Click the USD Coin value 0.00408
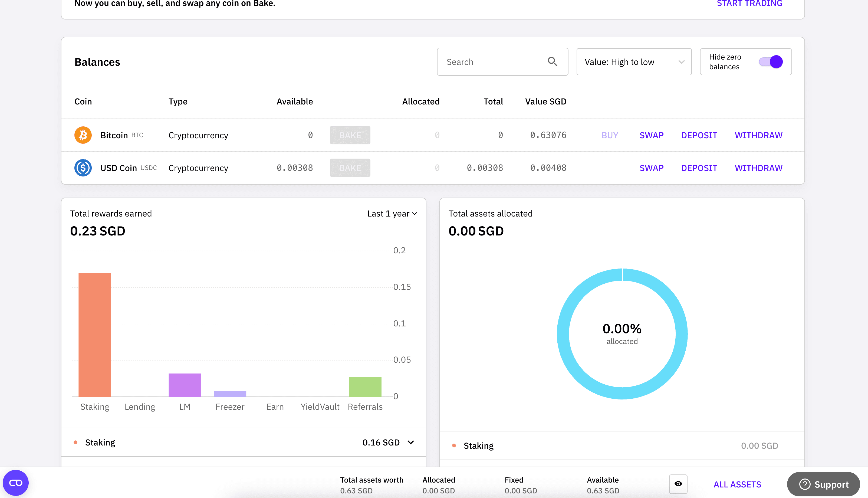 tap(548, 168)
